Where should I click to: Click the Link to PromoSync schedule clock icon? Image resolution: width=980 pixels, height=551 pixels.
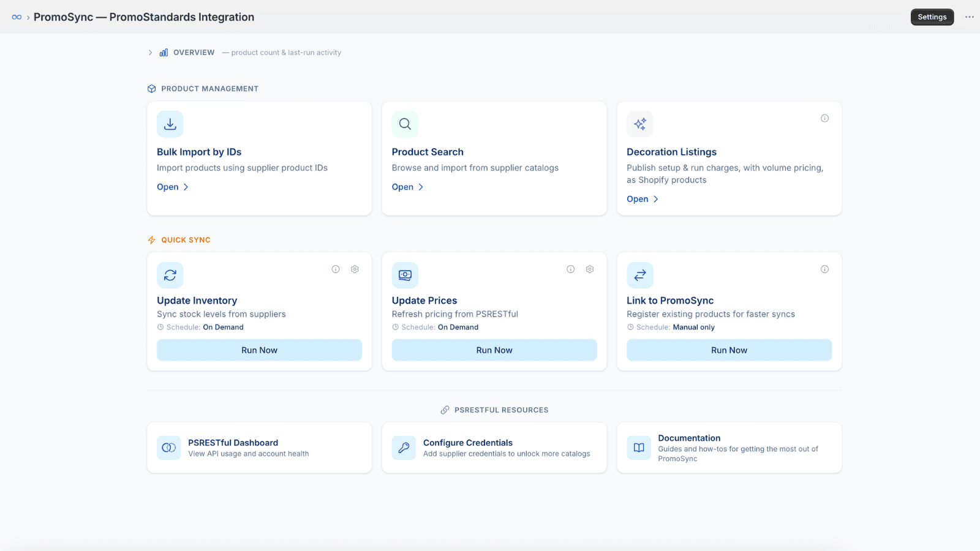pyautogui.click(x=630, y=328)
